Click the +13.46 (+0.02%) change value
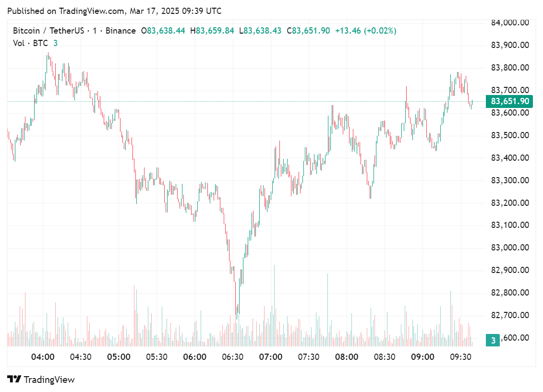 (365, 31)
